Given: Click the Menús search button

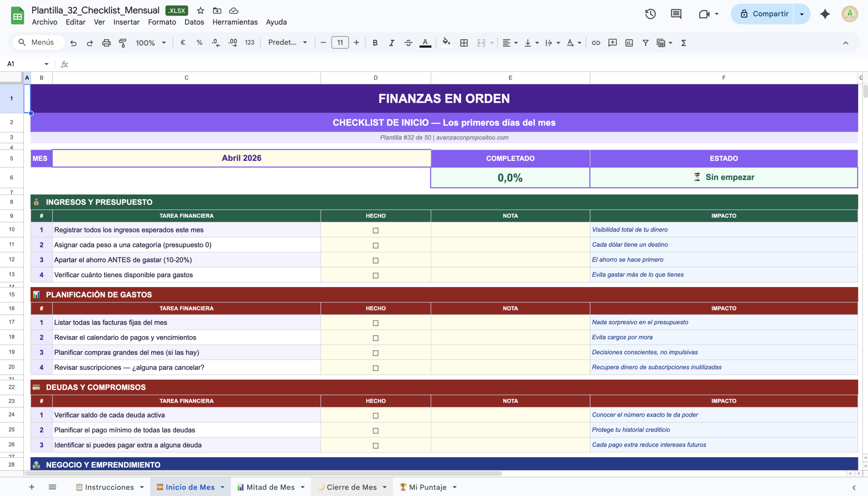Looking at the screenshot, I should 37,43.
